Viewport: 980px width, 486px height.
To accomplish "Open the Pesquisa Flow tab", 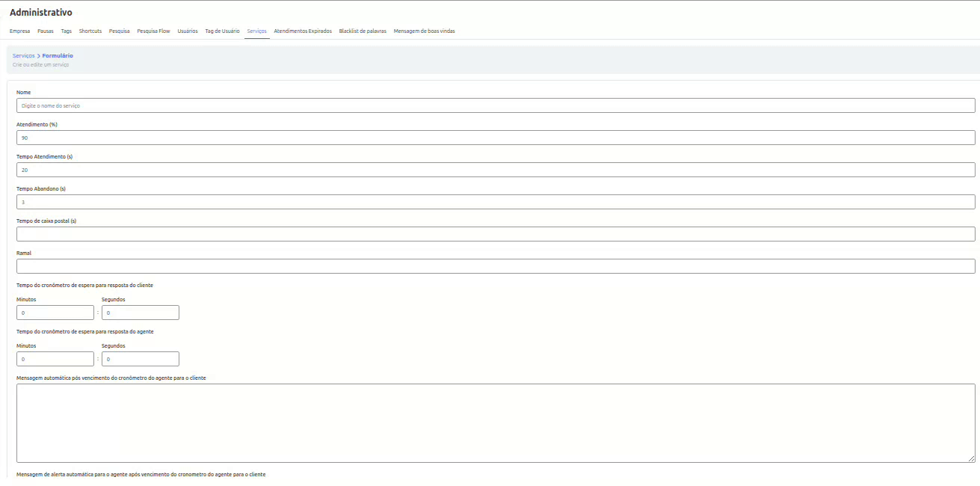I will point(153,31).
